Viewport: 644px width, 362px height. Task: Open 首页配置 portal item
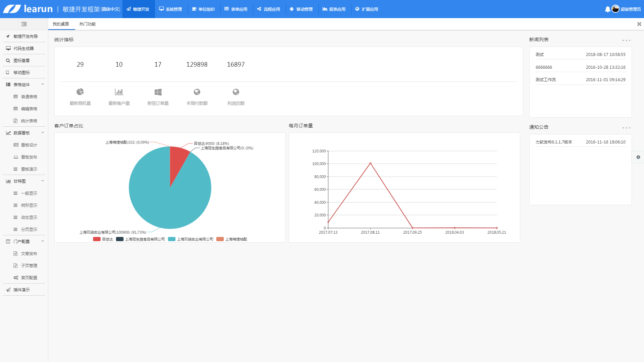(25, 278)
